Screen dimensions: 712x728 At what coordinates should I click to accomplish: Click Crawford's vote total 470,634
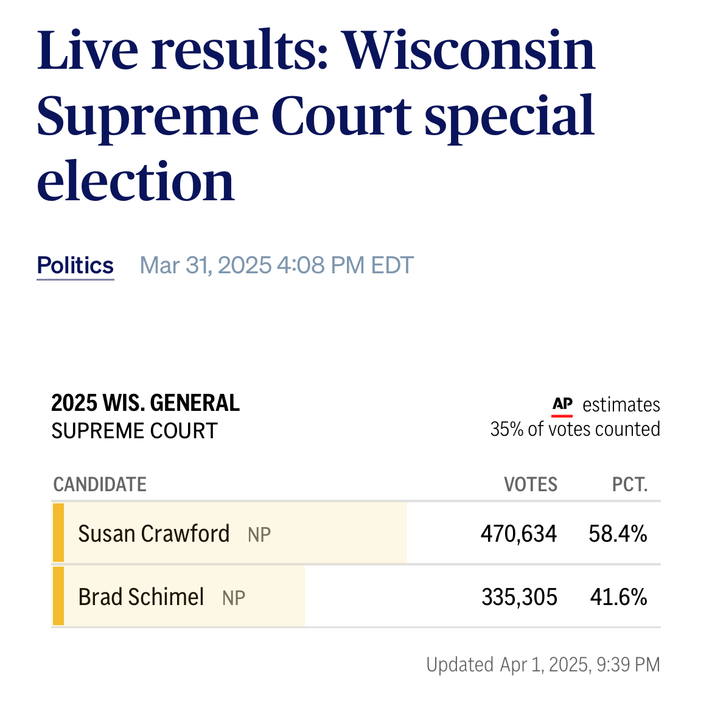518,534
